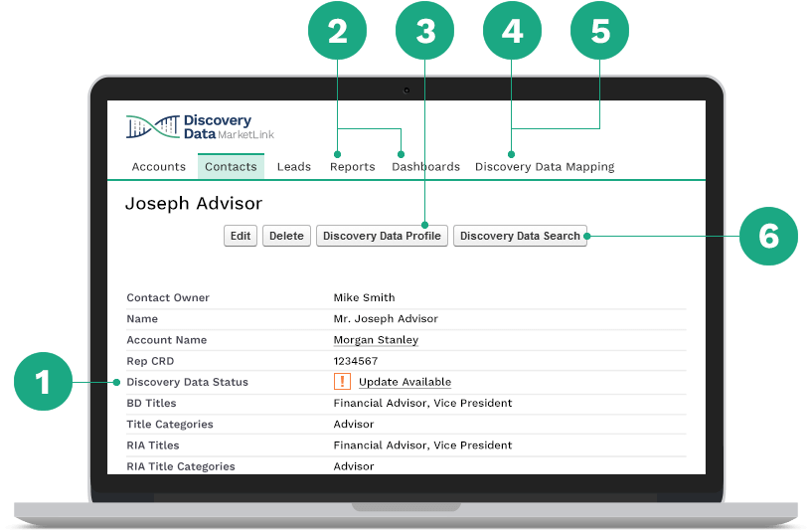Click the green number 4 callout badge
The image size is (812, 532).
tap(512, 31)
